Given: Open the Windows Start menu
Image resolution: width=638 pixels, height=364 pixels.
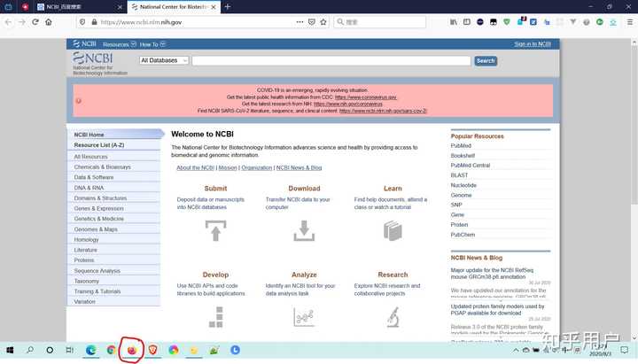Looking at the screenshot, I should pos(10,350).
